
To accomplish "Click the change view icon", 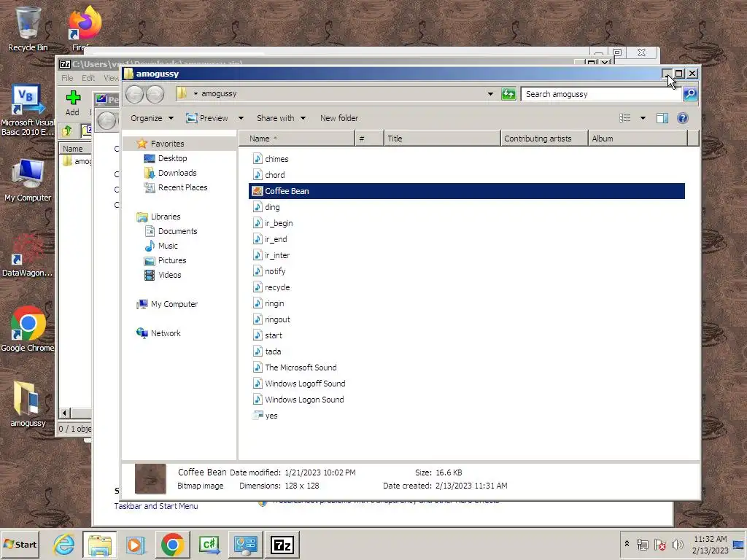I will [624, 118].
